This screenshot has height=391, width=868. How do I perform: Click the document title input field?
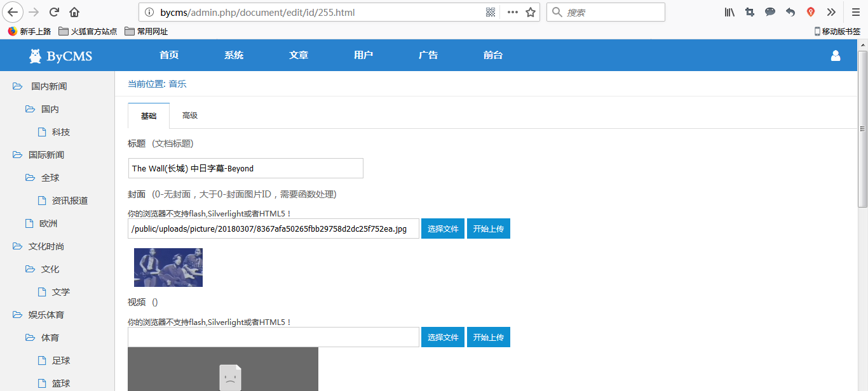(x=246, y=168)
